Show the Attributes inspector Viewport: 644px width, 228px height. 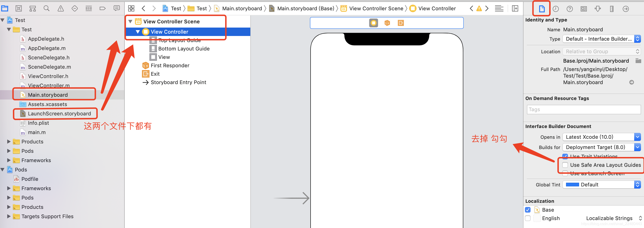pos(598,9)
